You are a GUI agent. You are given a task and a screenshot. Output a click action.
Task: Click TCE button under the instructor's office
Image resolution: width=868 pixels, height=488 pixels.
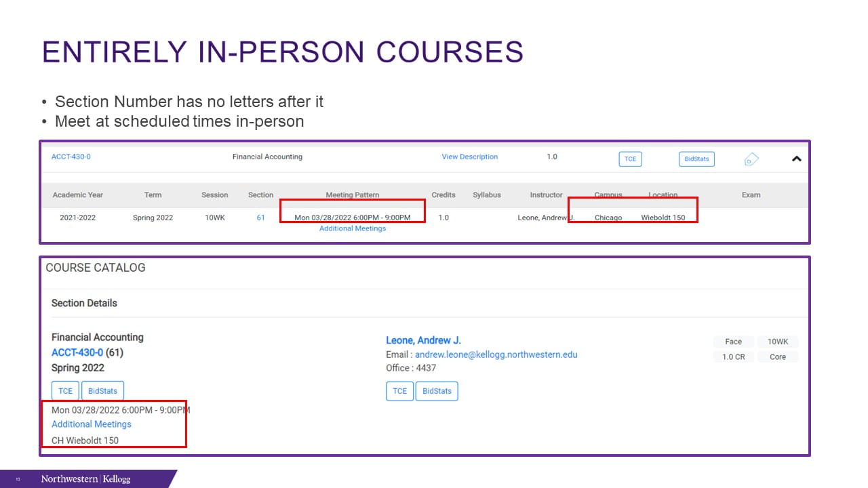[x=399, y=391]
